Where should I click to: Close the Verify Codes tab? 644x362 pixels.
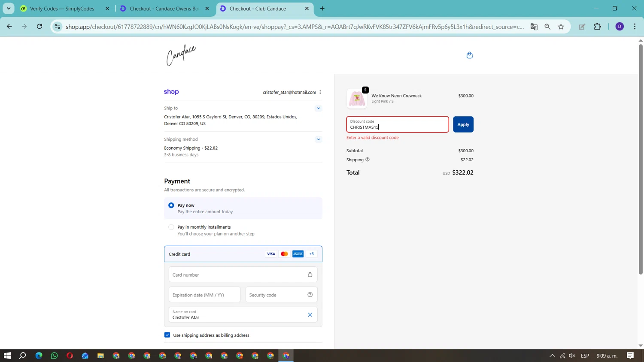click(107, 9)
